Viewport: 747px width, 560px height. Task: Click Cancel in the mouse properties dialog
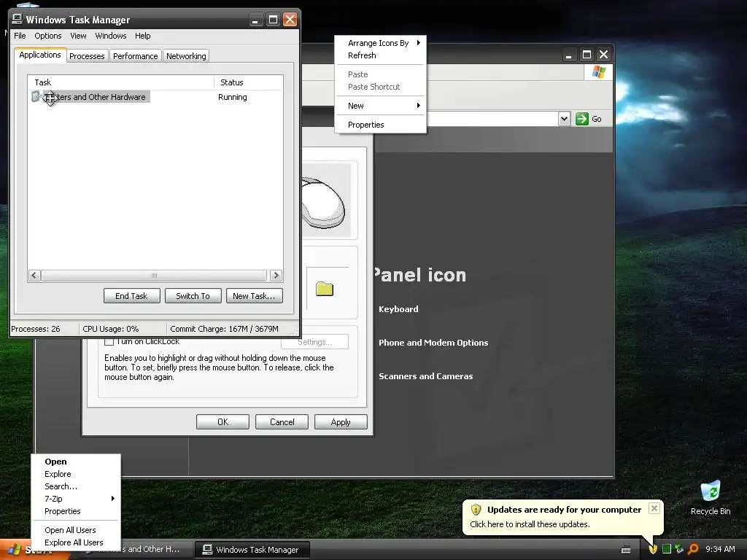click(x=282, y=422)
